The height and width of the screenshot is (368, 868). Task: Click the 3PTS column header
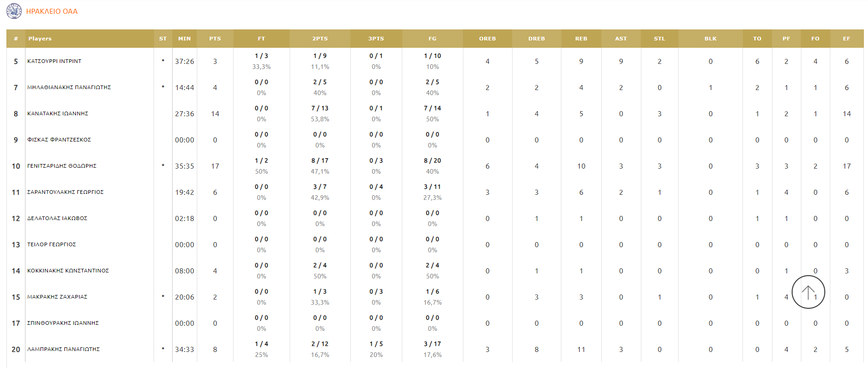pyautogui.click(x=376, y=39)
